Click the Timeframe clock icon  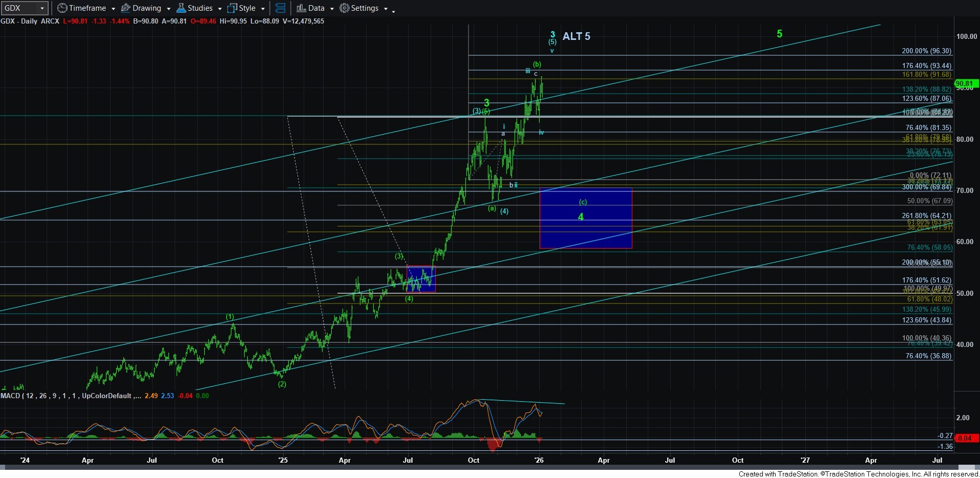pos(62,8)
